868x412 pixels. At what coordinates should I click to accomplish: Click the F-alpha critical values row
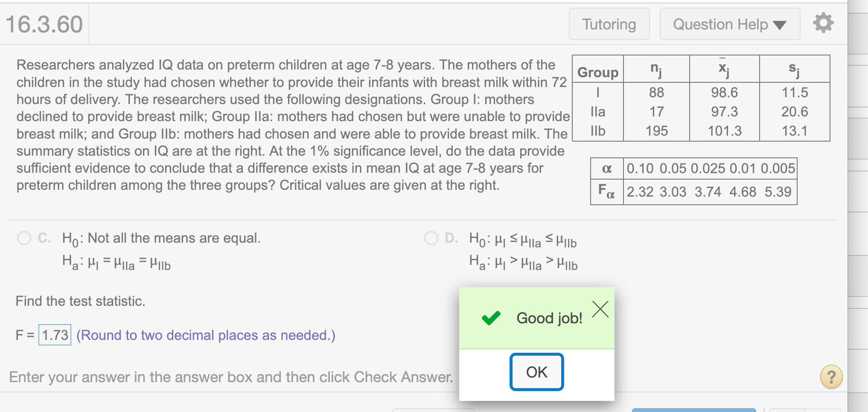pos(693,192)
